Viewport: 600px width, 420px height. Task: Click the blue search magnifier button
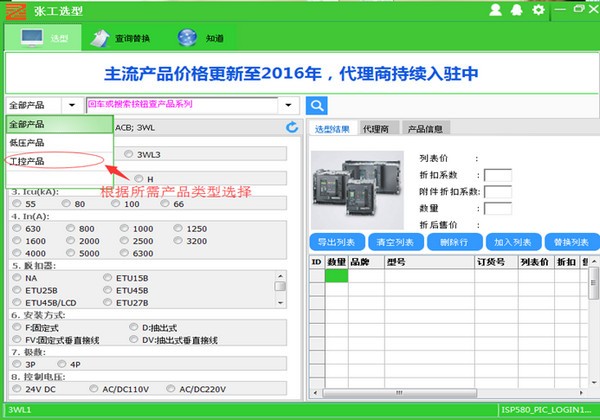click(317, 105)
